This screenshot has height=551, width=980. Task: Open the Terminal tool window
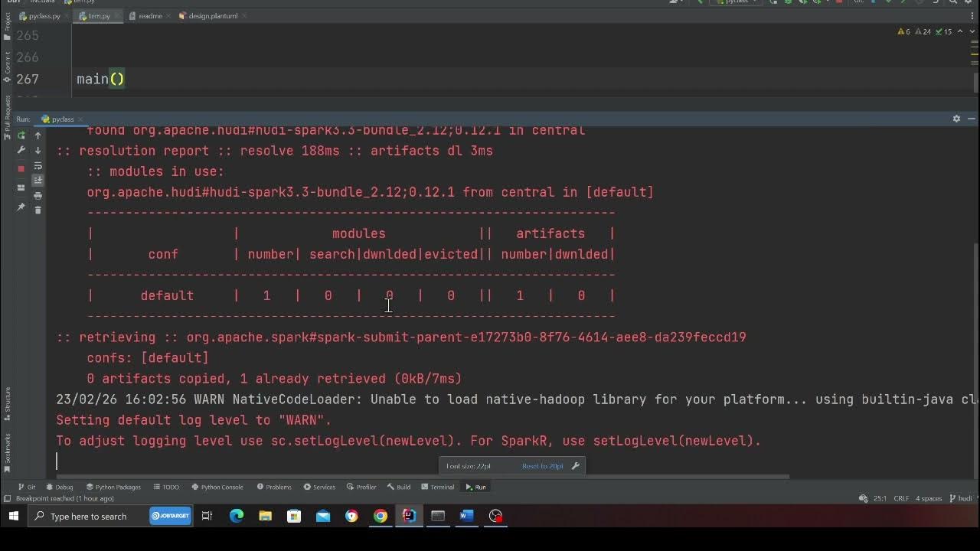coord(437,487)
